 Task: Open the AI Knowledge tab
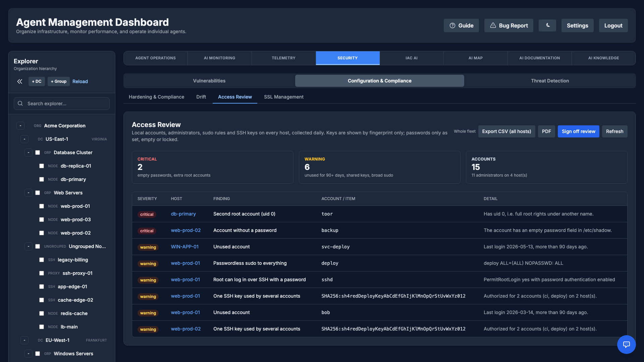coord(604,58)
